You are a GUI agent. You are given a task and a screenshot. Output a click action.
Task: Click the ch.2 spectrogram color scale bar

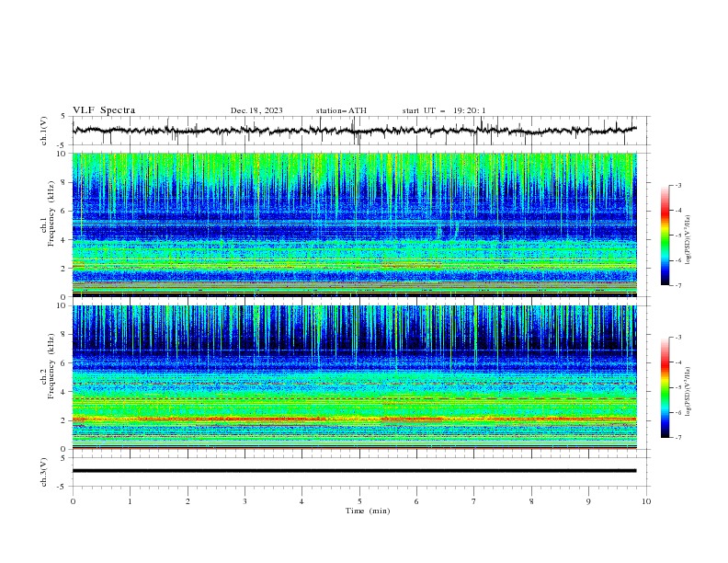[x=665, y=387]
